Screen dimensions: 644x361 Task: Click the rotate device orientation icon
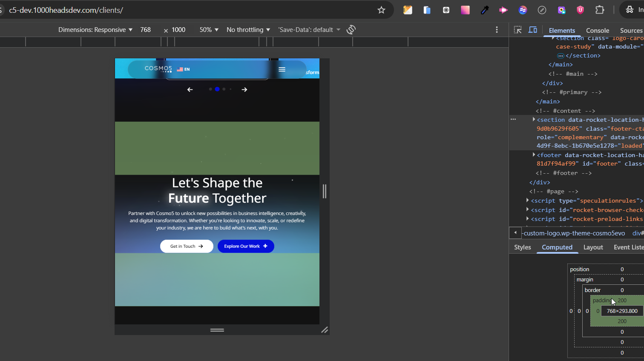(x=351, y=29)
